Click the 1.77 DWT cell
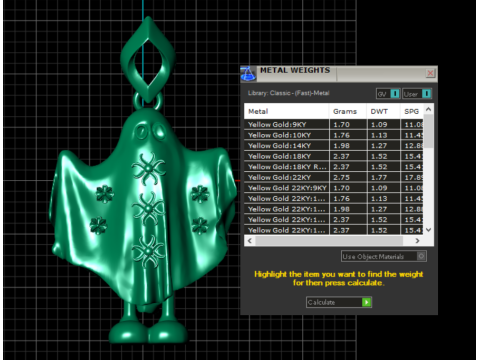480x360 pixels. (x=383, y=177)
